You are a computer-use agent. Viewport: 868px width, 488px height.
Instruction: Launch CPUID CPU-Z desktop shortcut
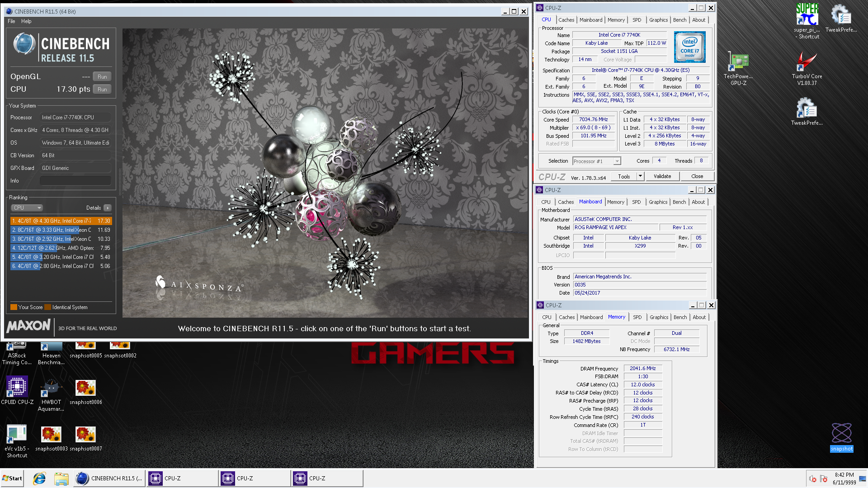click(x=17, y=390)
